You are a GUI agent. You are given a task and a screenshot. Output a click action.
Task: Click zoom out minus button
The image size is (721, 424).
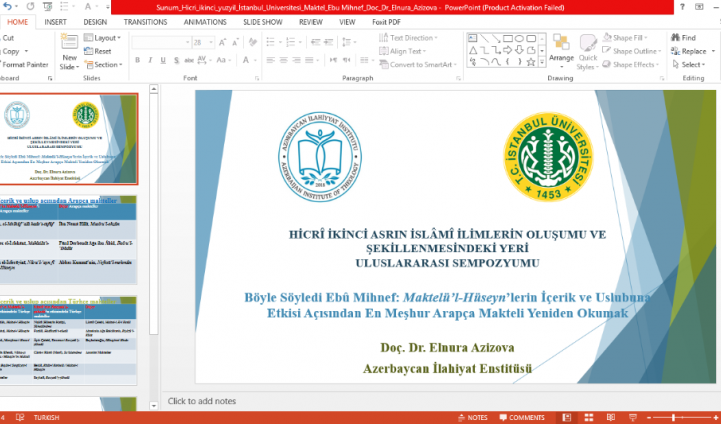click(649, 418)
